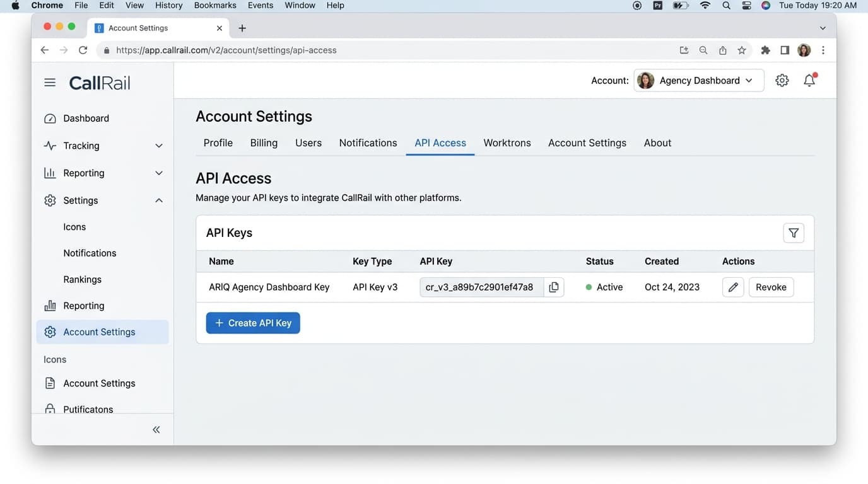
Task: Open Notifications under Settings in sidebar
Action: (90, 253)
